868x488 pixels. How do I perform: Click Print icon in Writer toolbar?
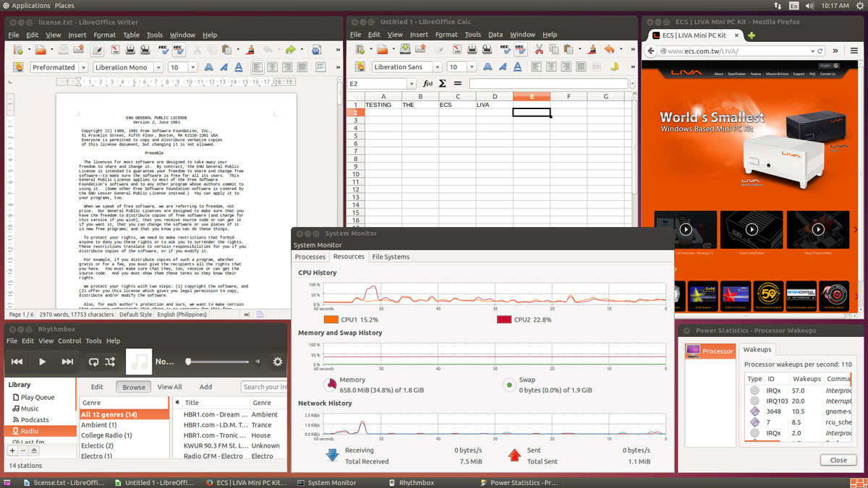pyautogui.click(x=131, y=49)
